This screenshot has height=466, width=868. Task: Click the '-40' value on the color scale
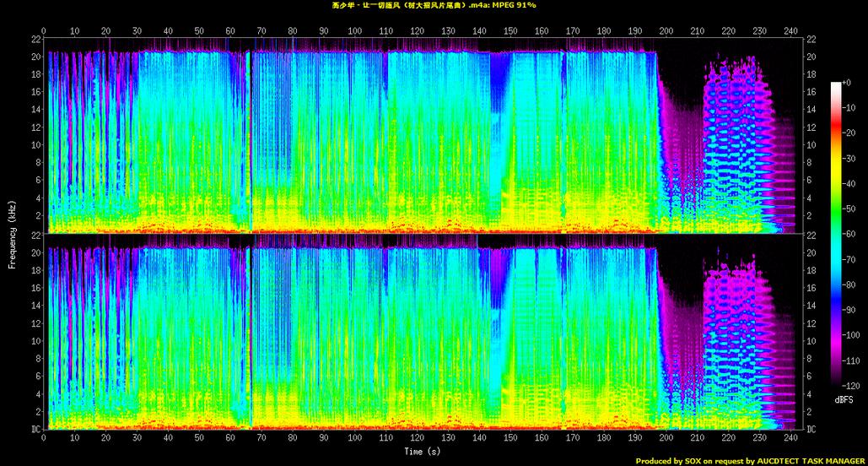point(849,183)
